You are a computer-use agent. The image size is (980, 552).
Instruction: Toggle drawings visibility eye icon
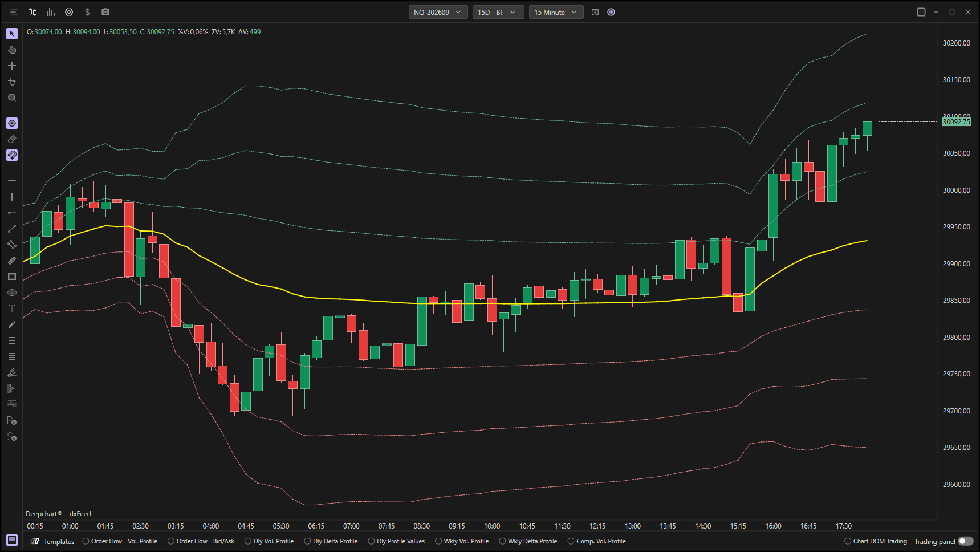[x=12, y=123]
